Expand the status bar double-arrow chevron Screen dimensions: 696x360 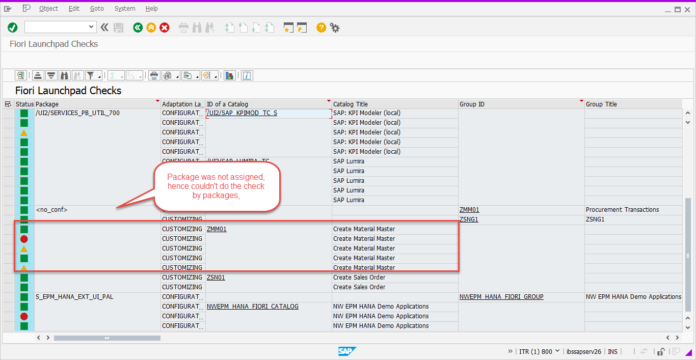point(510,351)
